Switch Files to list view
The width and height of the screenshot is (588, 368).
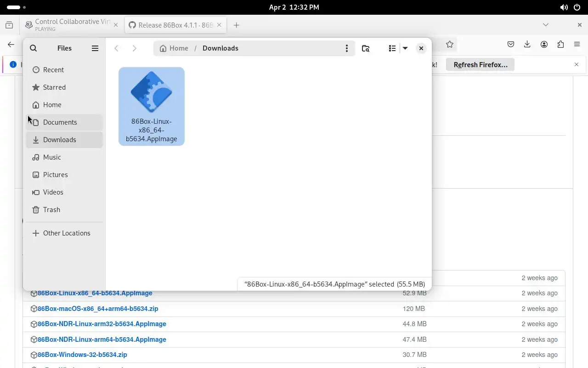[x=392, y=48]
